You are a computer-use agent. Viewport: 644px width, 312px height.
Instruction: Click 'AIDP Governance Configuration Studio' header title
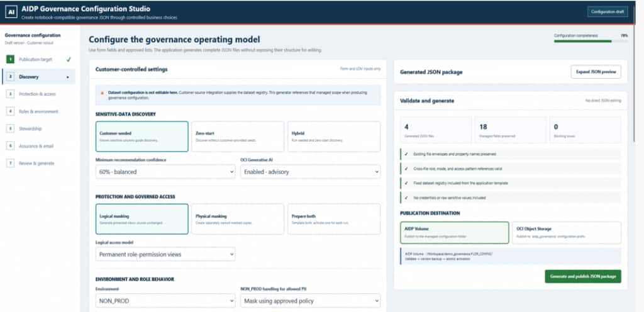tap(86, 9)
